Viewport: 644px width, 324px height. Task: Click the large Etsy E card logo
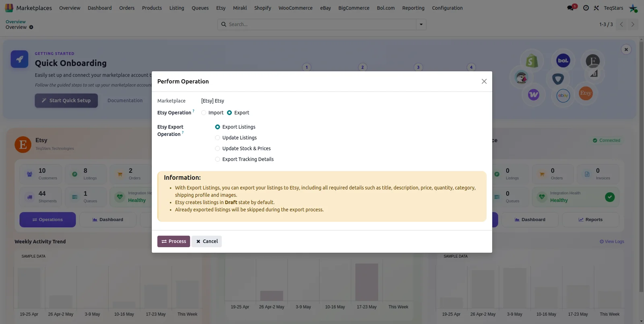click(23, 144)
